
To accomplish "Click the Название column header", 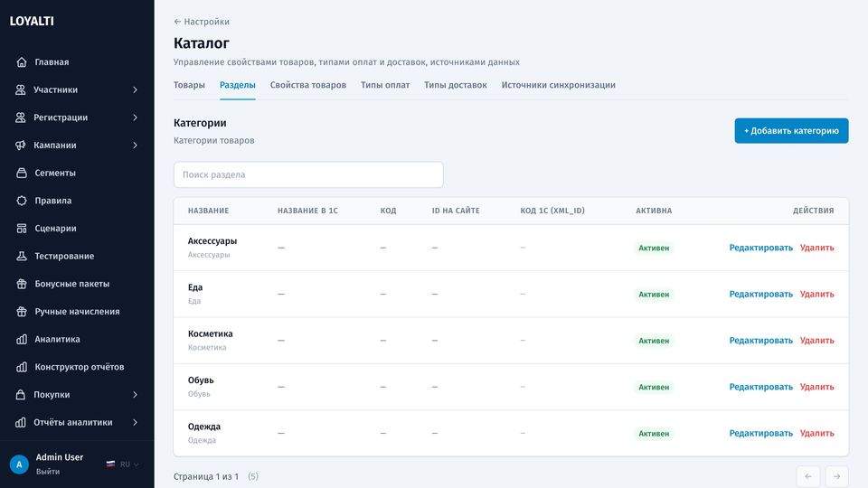I will [208, 211].
